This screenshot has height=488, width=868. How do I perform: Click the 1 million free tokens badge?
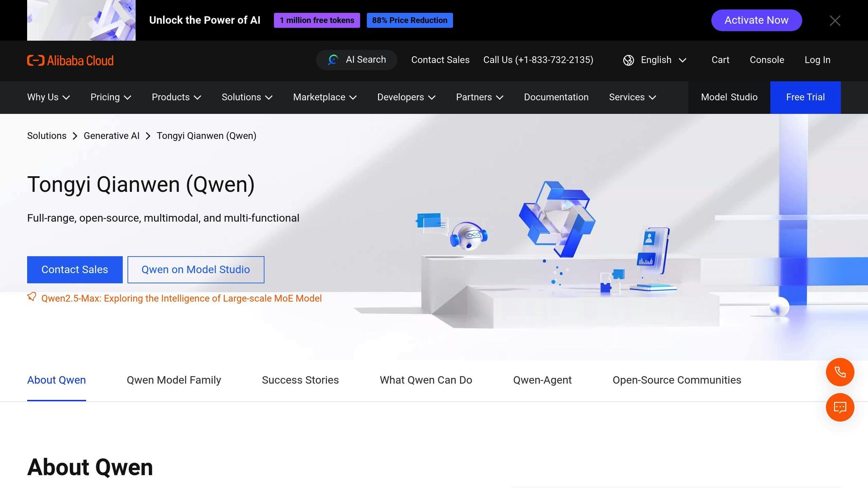tap(317, 20)
